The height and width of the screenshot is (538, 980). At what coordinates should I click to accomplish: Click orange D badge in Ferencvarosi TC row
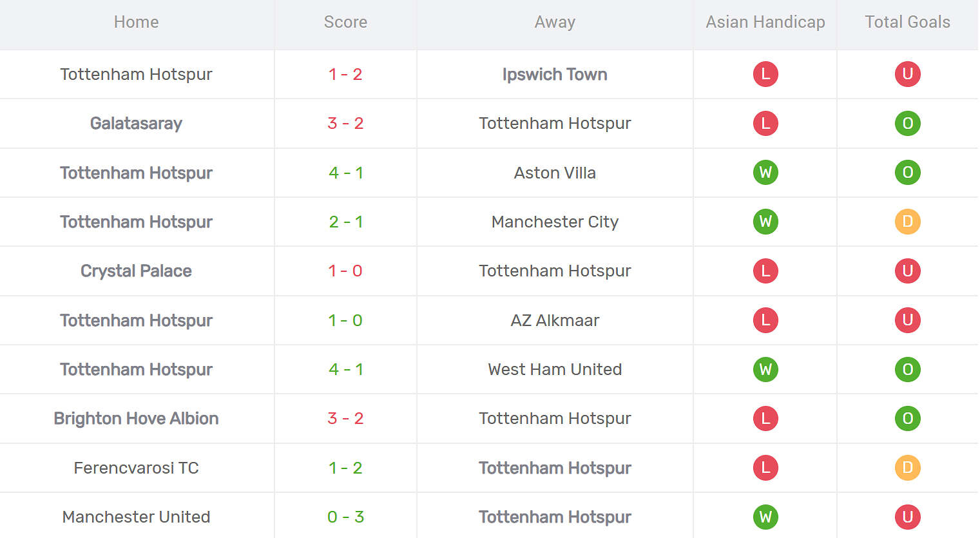tap(907, 468)
